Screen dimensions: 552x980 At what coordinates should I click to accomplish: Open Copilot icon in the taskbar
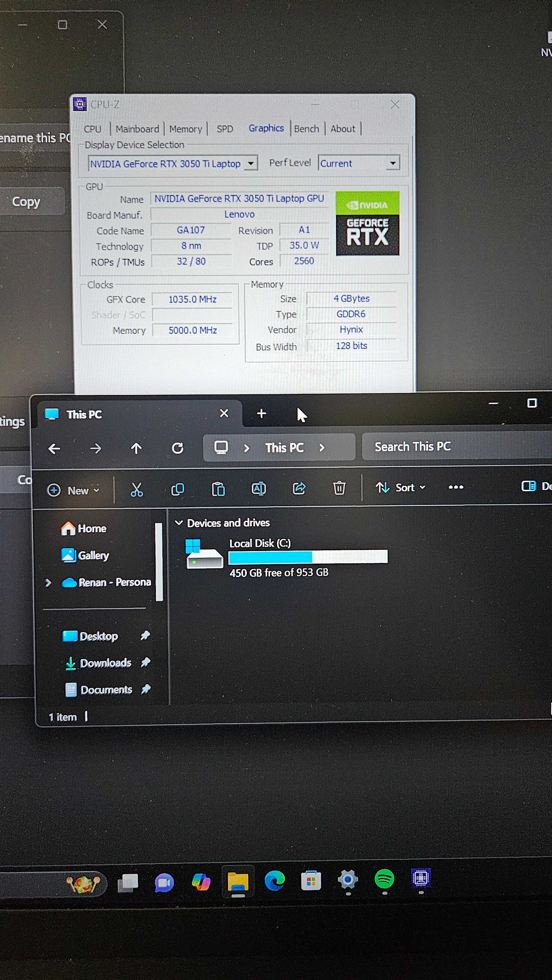[201, 882]
